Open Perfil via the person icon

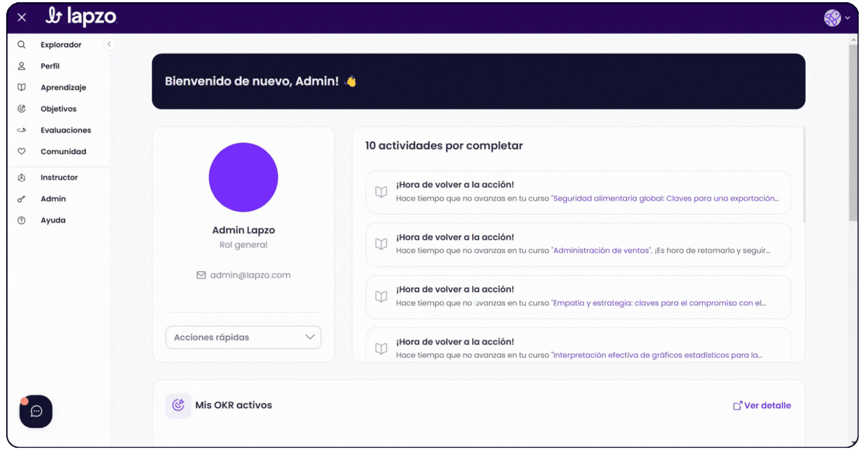pyautogui.click(x=21, y=66)
